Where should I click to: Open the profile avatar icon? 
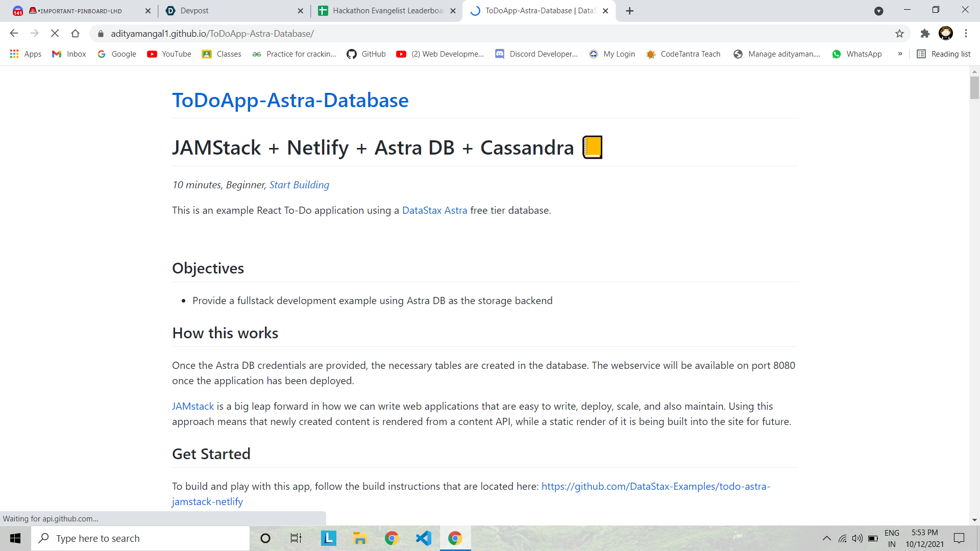[x=945, y=34]
